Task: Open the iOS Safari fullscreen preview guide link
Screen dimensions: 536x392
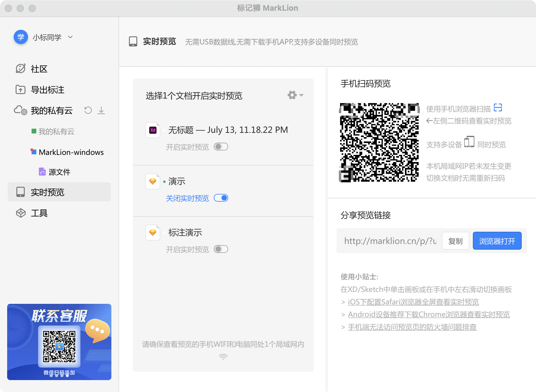Action: (413, 302)
